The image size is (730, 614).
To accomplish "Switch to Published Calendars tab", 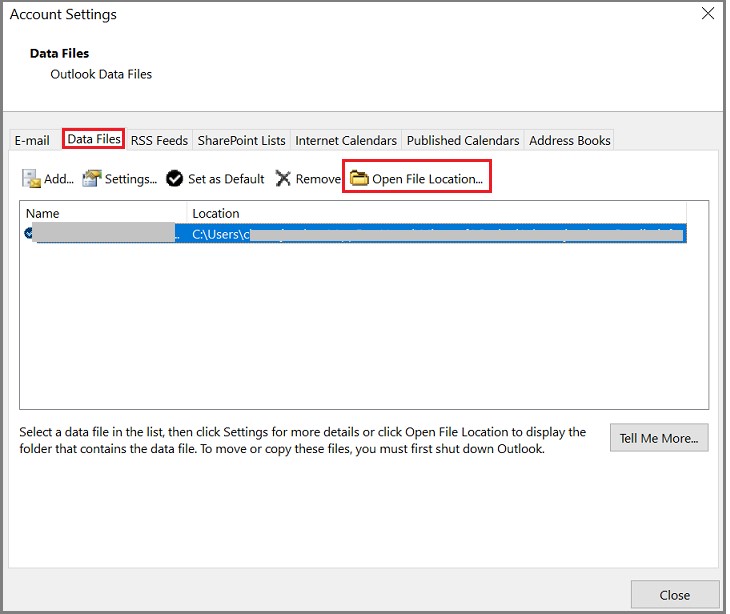I will pos(463,140).
